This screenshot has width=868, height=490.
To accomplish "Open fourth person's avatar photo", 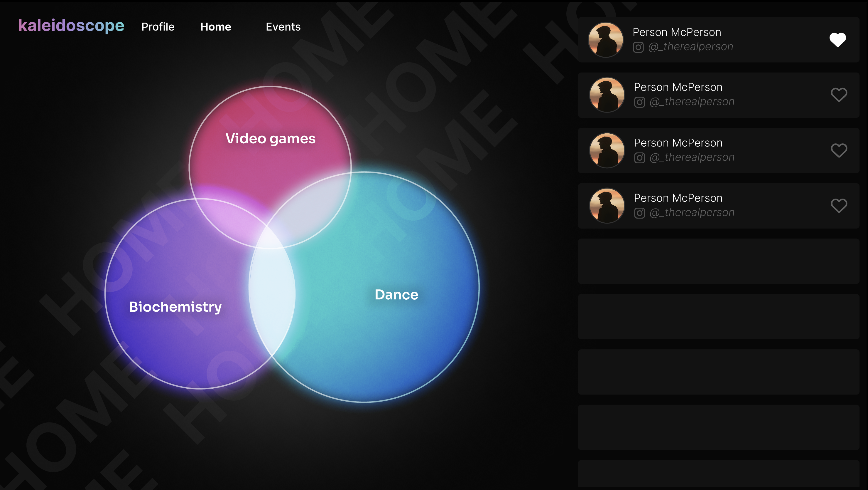I will tap(607, 206).
